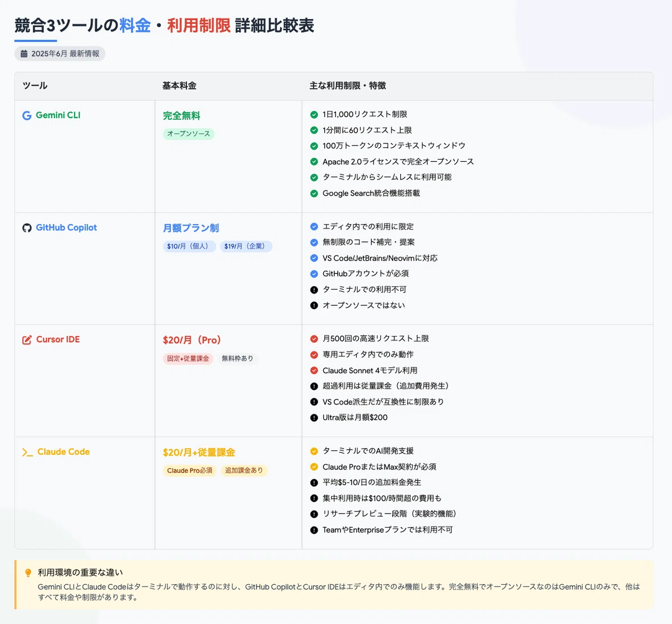Click yellow check icon beside ターミナルでのAI開発支援
Screen dimensions: 672x624
pyautogui.click(x=314, y=451)
